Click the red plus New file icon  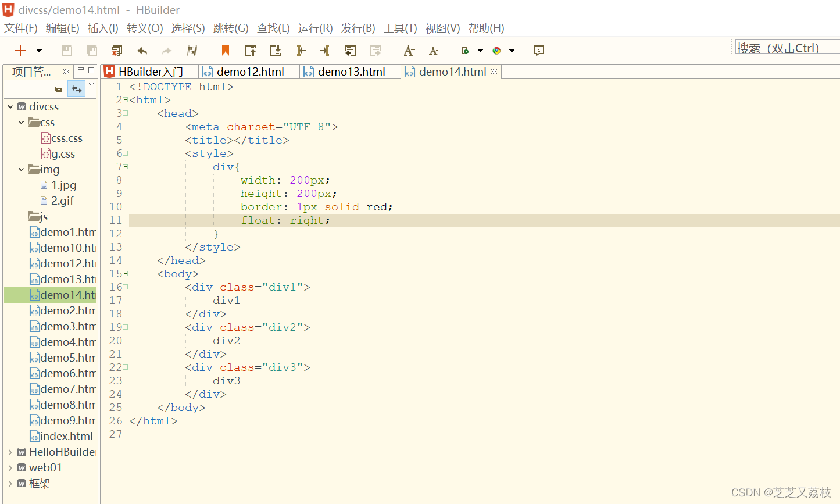pyautogui.click(x=20, y=51)
